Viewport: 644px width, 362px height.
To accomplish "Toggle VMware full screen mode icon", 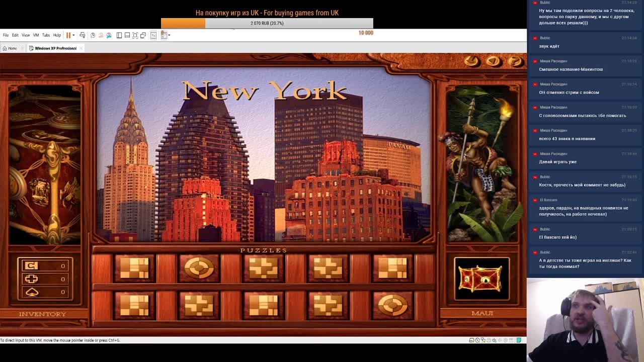I will pyautogui.click(x=135, y=35).
